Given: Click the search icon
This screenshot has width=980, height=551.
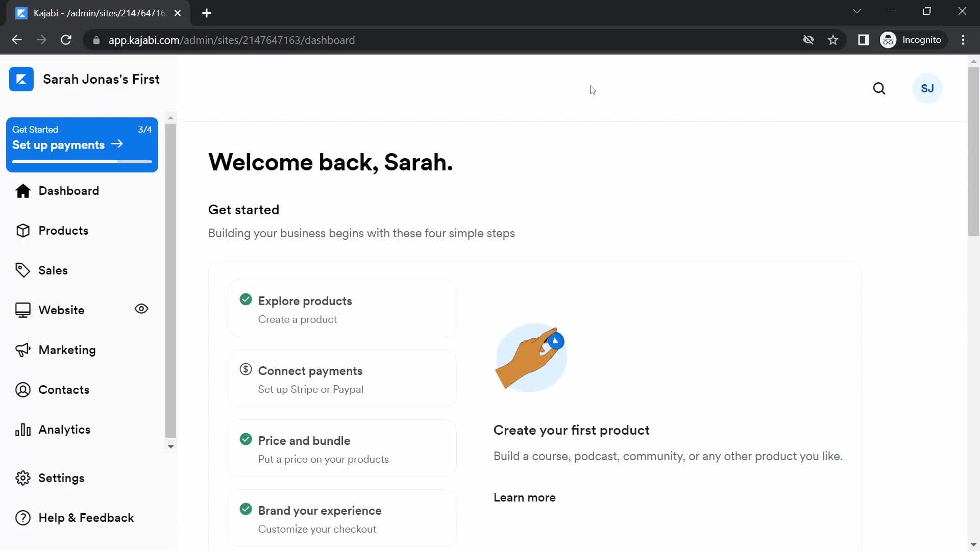Looking at the screenshot, I should coord(880,88).
